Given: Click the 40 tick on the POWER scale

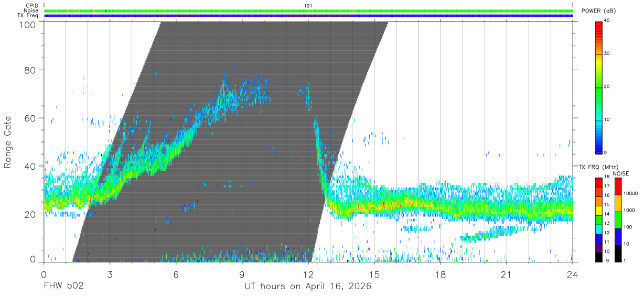Looking at the screenshot, I should tap(607, 20).
